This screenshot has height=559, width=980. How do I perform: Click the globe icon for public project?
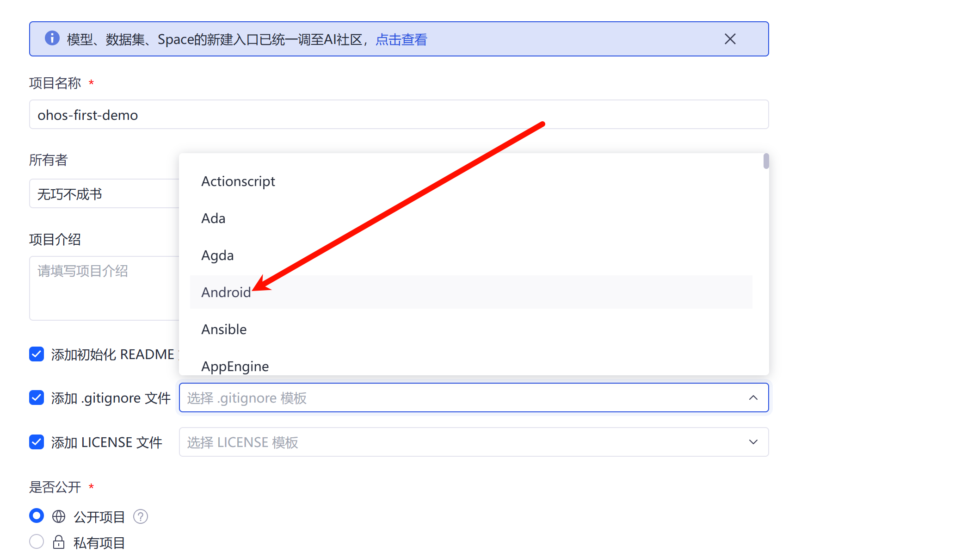(59, 516)
